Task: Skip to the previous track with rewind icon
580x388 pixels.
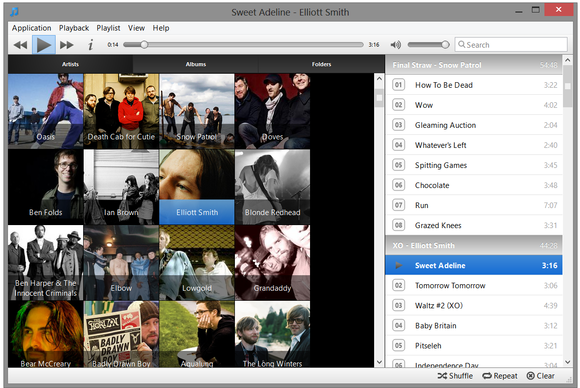Action: click(20, 45)
